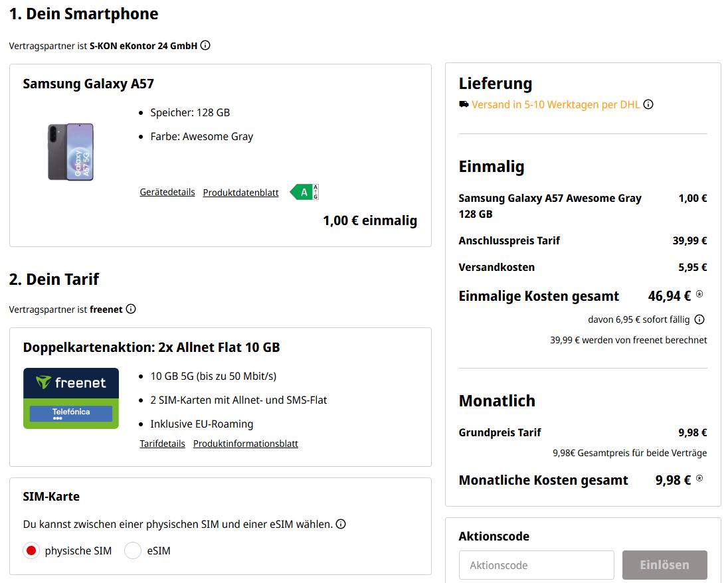Open info icon beside 'sofort fällig'
The width and height of the screenshot is (728, 583).
pyautogui.click(x=699, y=319)
